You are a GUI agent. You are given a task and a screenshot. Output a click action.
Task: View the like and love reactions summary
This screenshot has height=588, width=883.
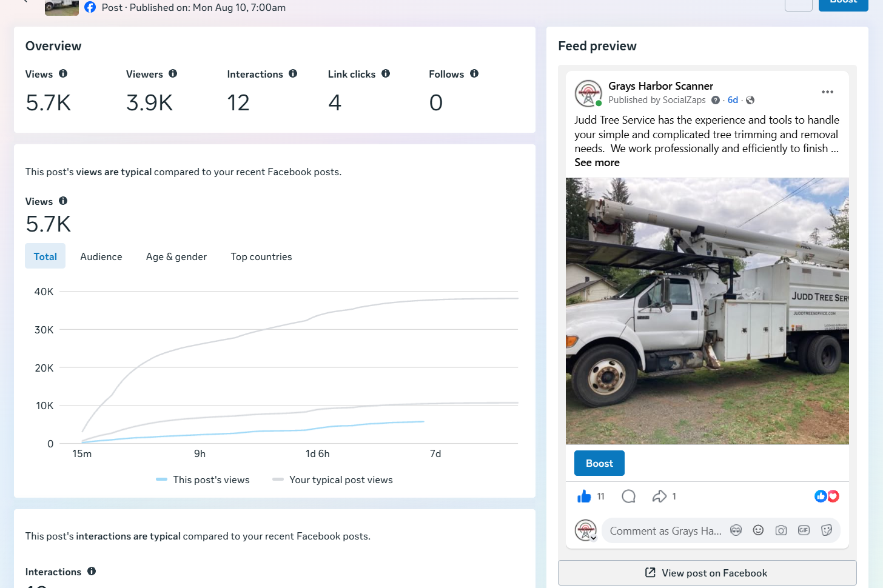point(827,496)
